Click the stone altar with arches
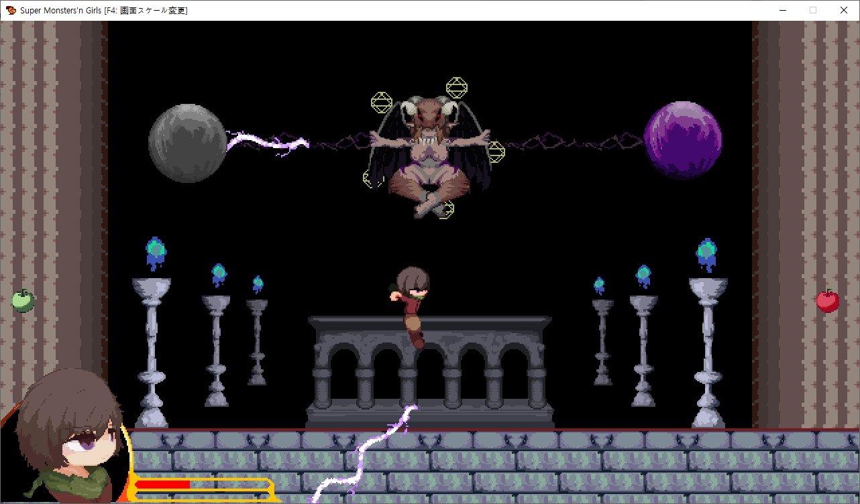This screenshot has width=860, height=504. pyautogui.click(x=430, y=372)
